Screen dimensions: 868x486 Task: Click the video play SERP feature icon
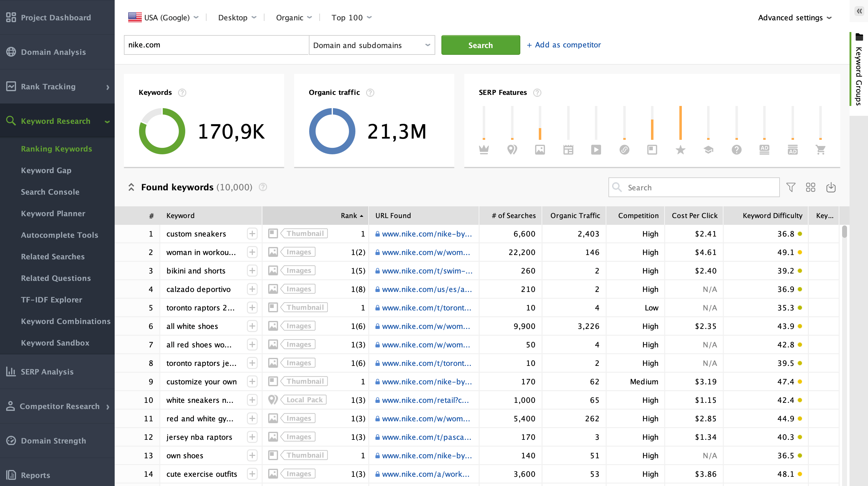click(x=596, y=149)
